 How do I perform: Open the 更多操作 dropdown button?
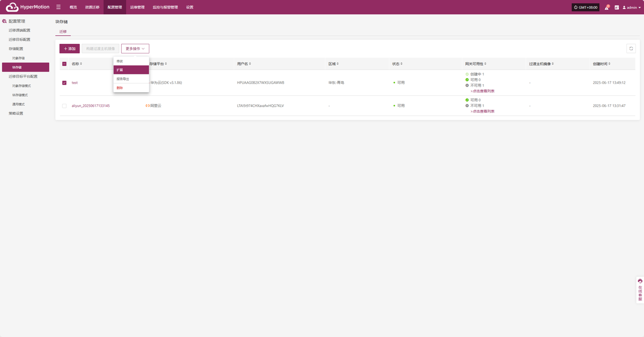coord(135,48)
